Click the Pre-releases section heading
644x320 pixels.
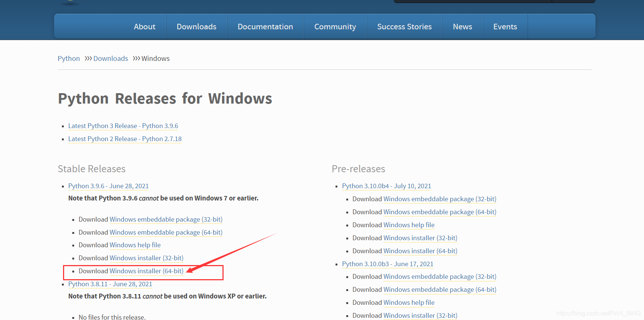click(358, 169)
